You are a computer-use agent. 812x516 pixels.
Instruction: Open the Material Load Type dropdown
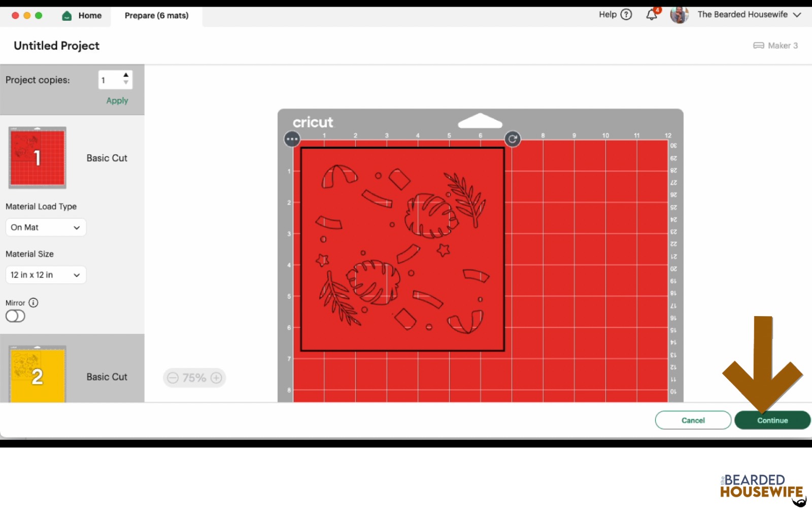click(46, 227)
